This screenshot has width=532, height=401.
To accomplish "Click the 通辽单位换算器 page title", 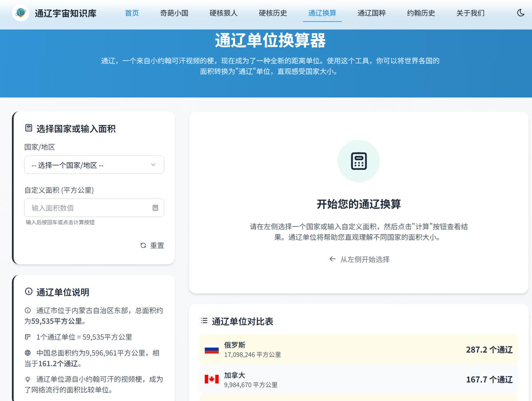I will [x=270, y=40].
